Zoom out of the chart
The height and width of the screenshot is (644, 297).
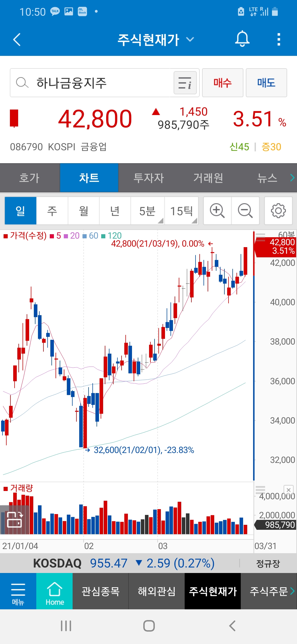tap(245, 211)
